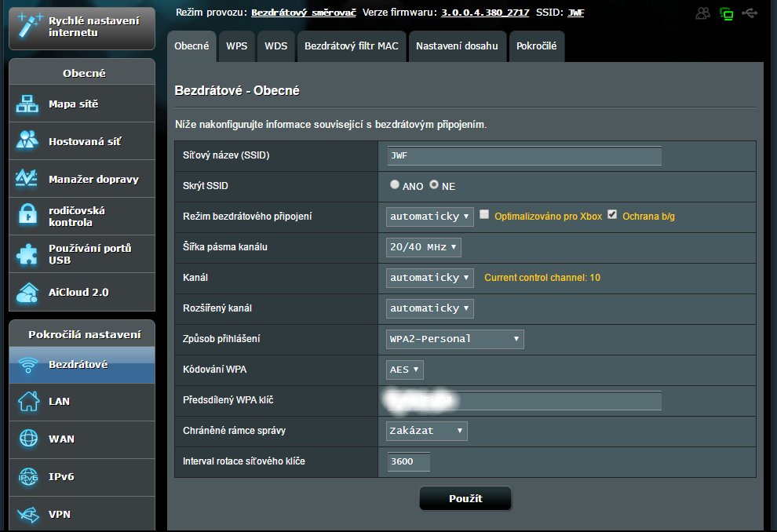Expand the Šířka pásma kanálu dropdown
Screen dimensions: 777x532
coord(424,247)
